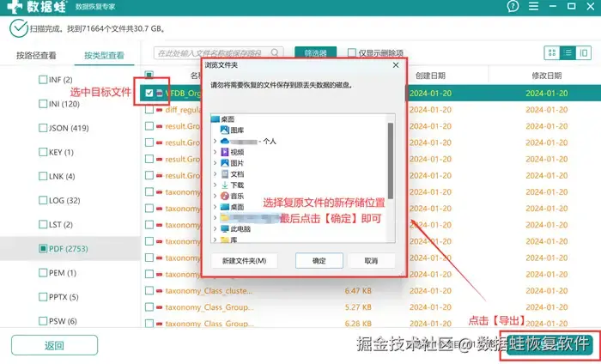Check the diff_regula file checkbox
The width and height of the screenshot is (601, 364).
(x=149, y=110)
